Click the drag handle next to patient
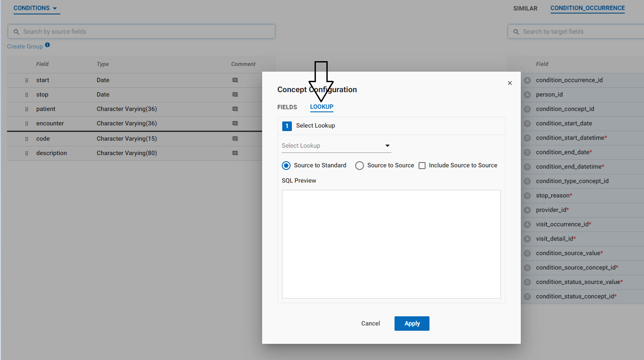 tap(27, 109)
